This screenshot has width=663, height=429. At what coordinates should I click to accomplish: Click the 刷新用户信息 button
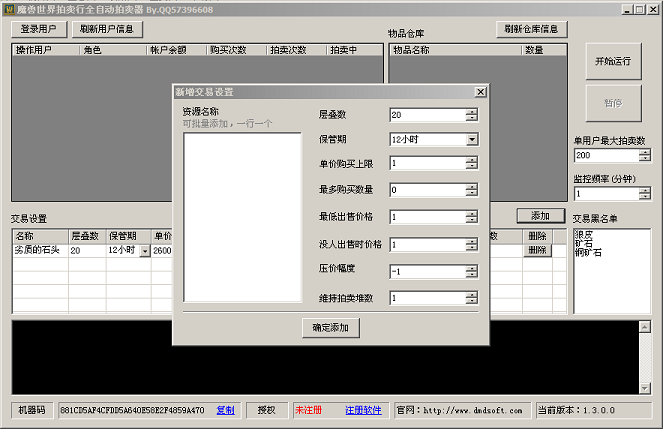click(x=107, y=29)
